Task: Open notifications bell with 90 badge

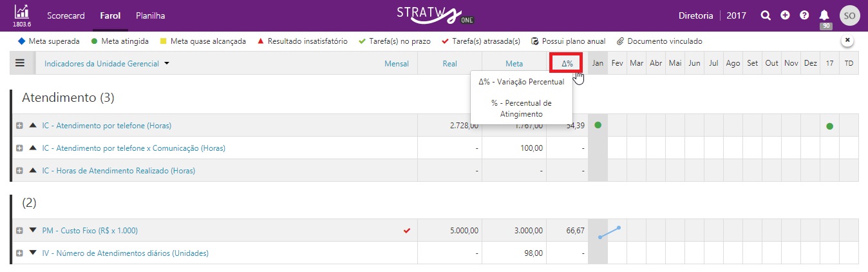Action: click(824, 15)
